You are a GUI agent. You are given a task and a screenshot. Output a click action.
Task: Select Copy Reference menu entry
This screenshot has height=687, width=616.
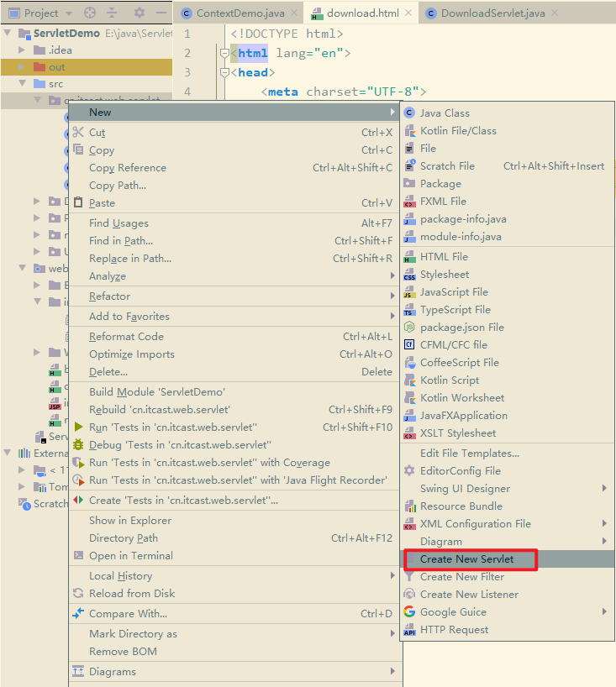coord(235,168)
